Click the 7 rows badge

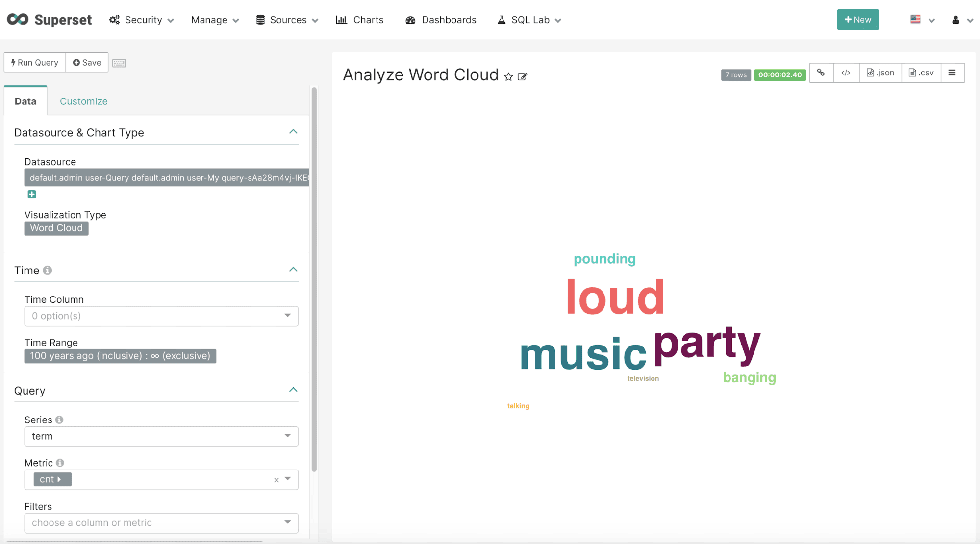[736, 75]
